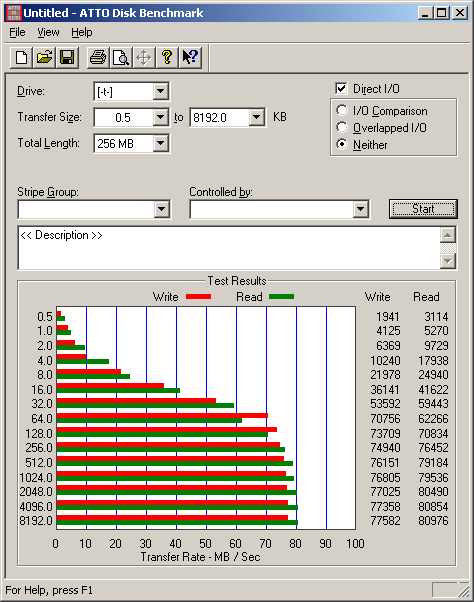Click the read value 80976
This screenshot has height=602, width=474.
pyautogui.click(x=433, y=521)
